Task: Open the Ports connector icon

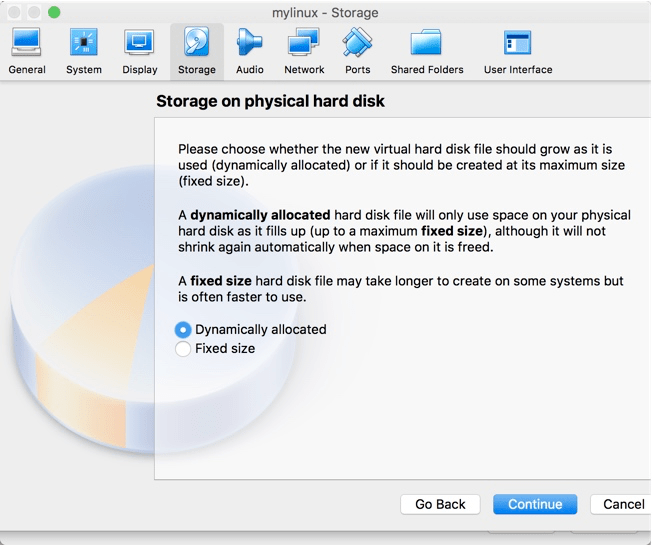Action: click(357, 42)
